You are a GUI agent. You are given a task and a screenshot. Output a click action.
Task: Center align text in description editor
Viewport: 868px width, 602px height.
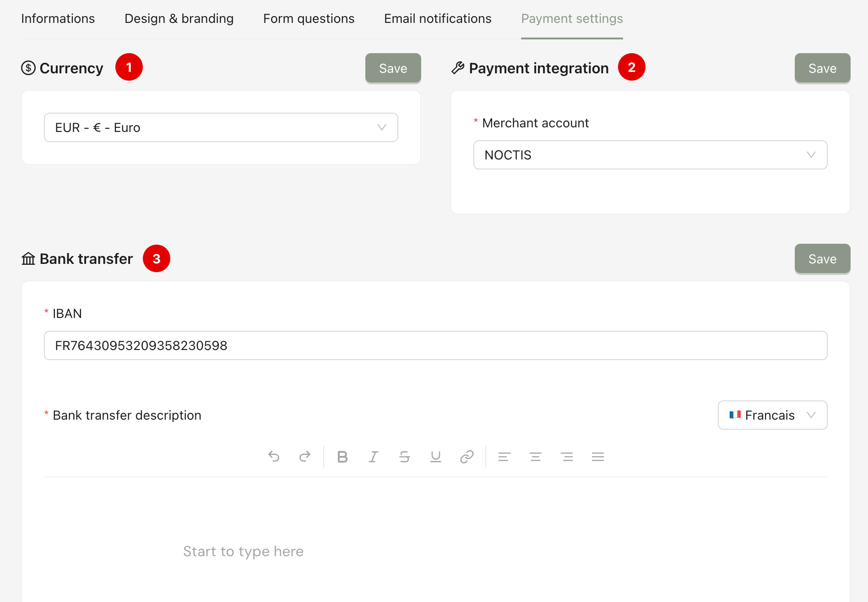[x=536, y=457]
